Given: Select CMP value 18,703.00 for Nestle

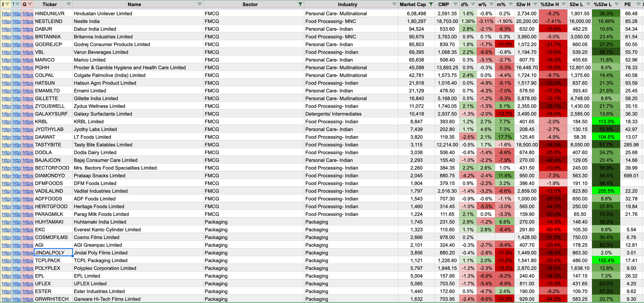Looking at the screenshot, I should pos(447,21).
